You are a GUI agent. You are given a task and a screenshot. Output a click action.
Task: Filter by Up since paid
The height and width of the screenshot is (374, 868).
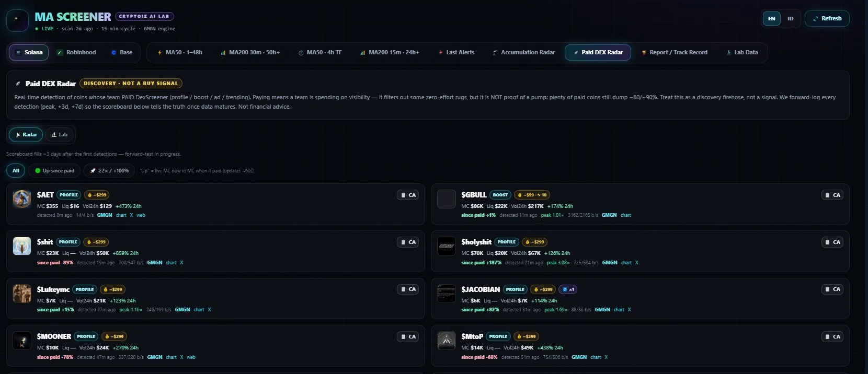coord(54,171)
